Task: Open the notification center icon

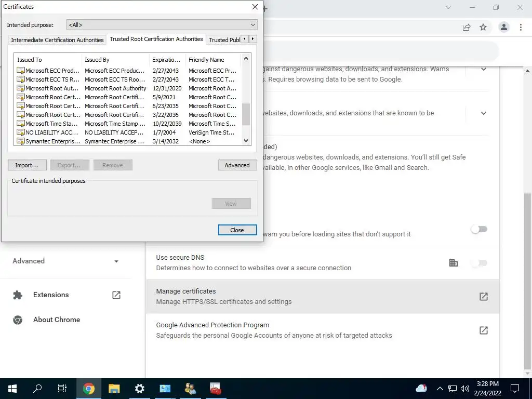Action: [515, 389]
